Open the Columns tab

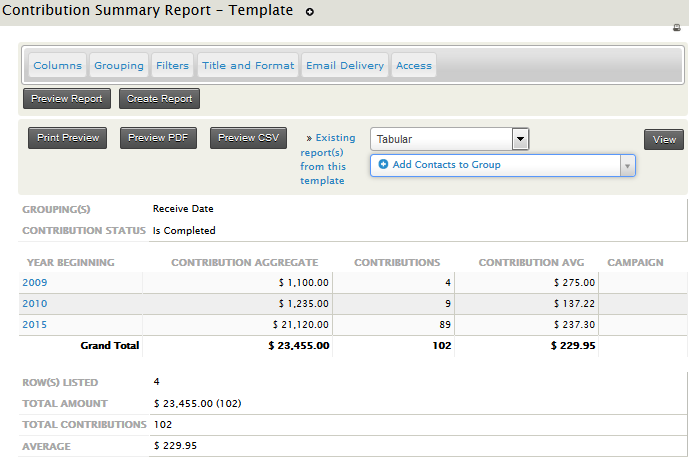tap(58, 66)
